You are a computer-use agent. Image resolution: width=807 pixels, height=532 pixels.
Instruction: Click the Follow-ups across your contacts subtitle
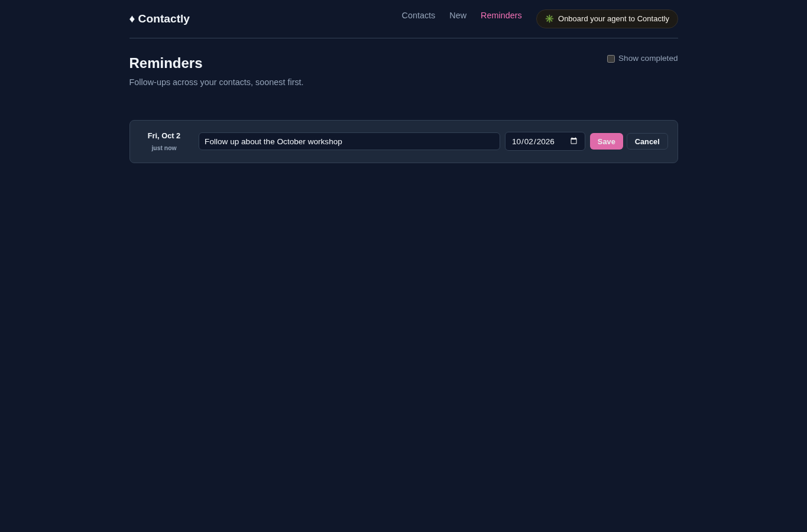pos(216,82)
